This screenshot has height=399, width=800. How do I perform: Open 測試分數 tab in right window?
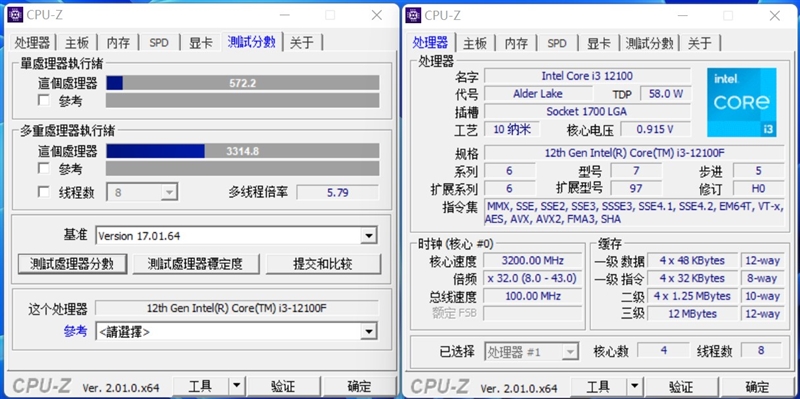(649, 43)
